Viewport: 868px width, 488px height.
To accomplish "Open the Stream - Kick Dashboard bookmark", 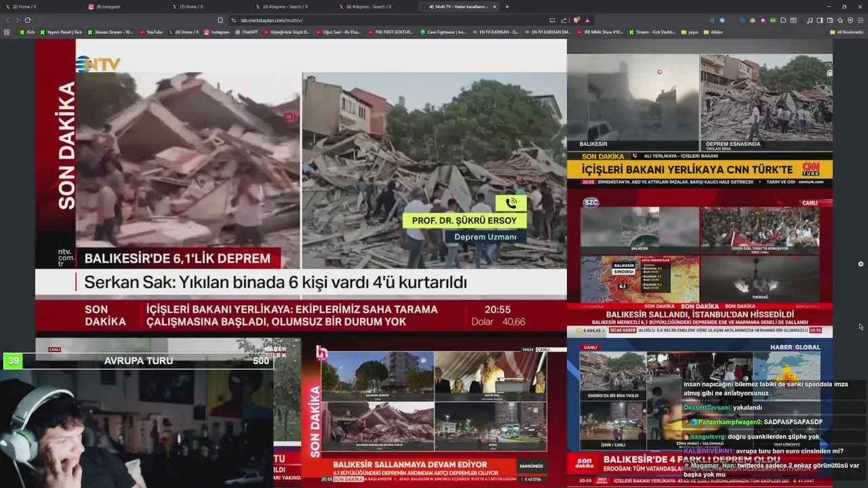I will pyautogui.click(x=652, y=32).
